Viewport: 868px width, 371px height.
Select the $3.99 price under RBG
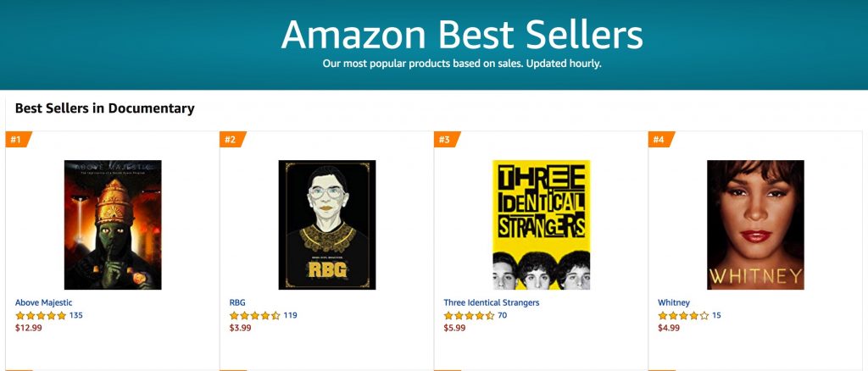coord(240,328)
